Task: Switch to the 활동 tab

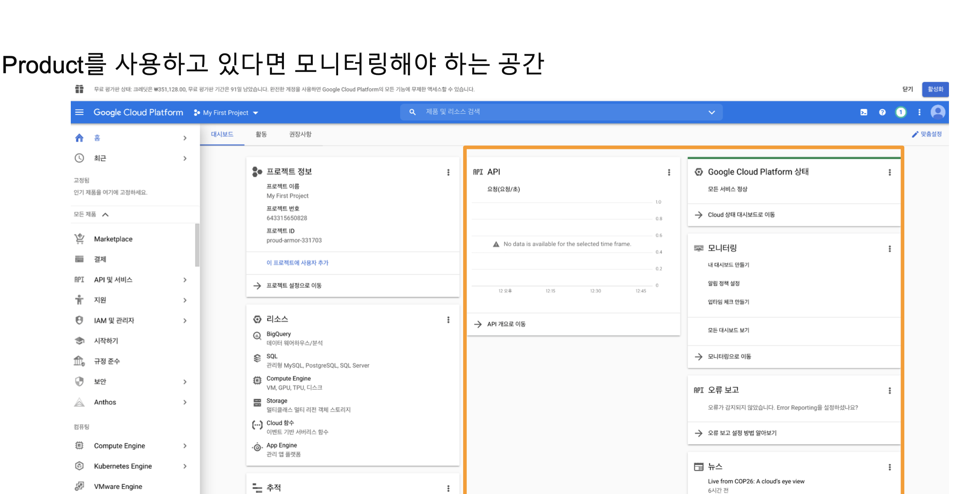Action: point(261,134)
